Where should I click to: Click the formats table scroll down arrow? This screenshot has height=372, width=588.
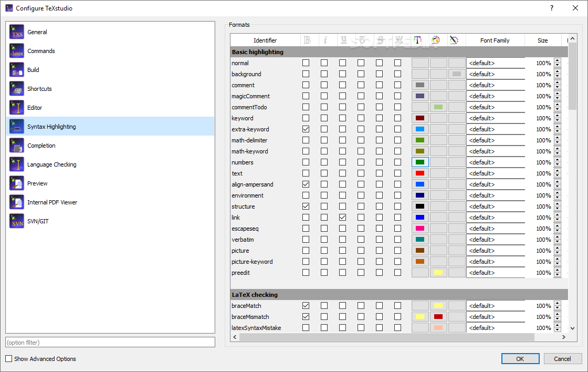[x=572, y=328]
